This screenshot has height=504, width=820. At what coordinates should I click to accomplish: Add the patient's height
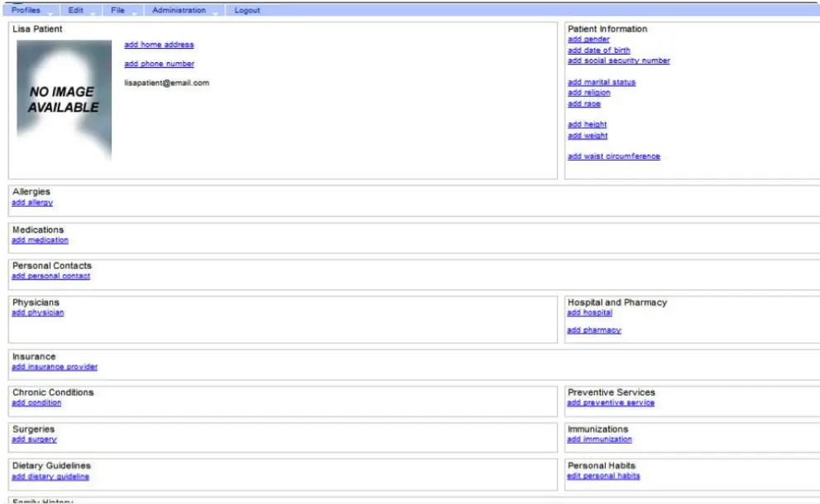tap(587, 124)
